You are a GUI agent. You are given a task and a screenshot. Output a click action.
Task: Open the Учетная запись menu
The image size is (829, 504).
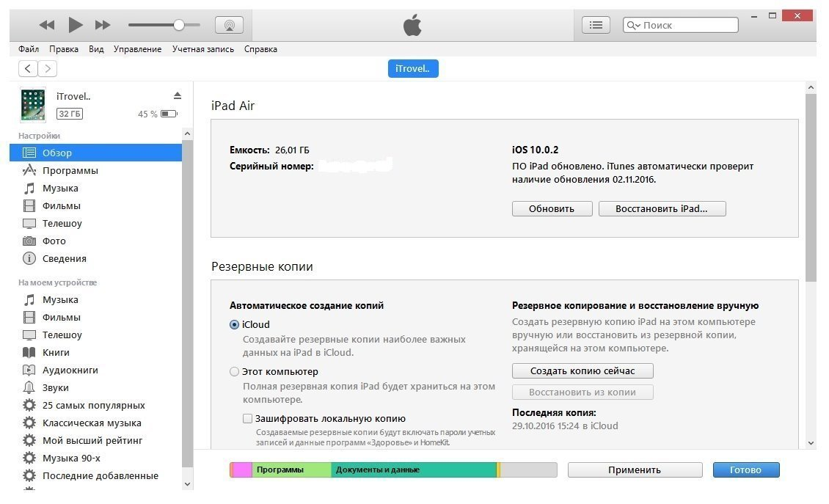[203, 48]
